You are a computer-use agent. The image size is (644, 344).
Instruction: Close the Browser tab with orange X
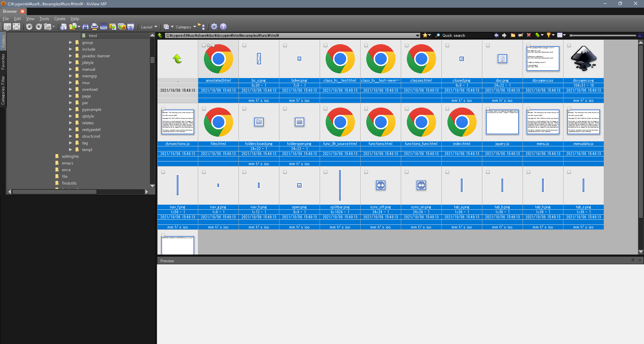coord(22,11)
